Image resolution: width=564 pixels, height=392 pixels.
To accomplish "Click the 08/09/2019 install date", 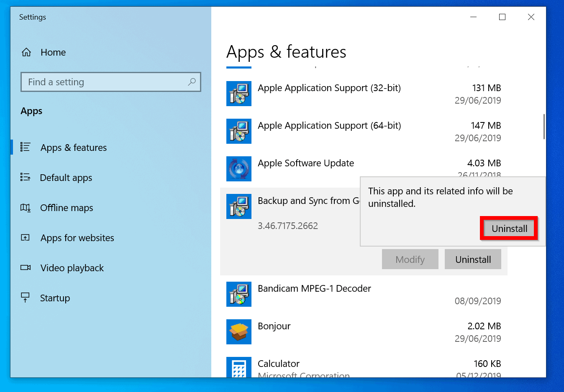I will pos(478,301).
